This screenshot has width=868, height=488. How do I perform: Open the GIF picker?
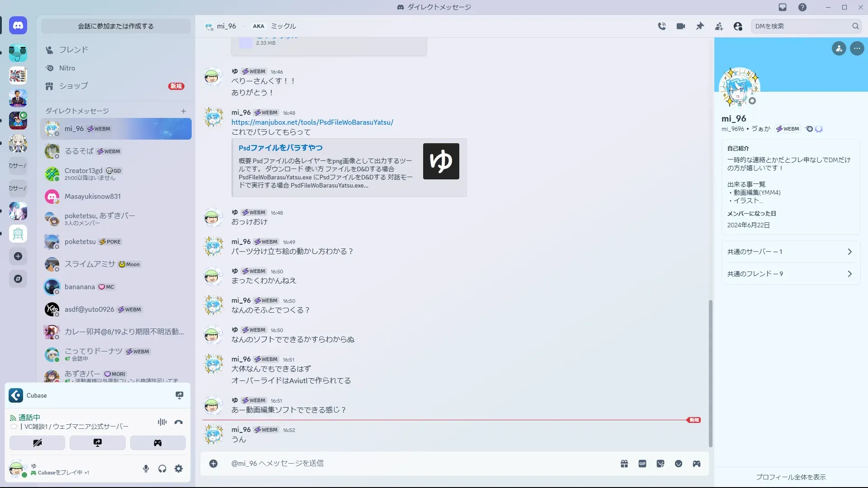pyautogui.click(x=642, y=464)
